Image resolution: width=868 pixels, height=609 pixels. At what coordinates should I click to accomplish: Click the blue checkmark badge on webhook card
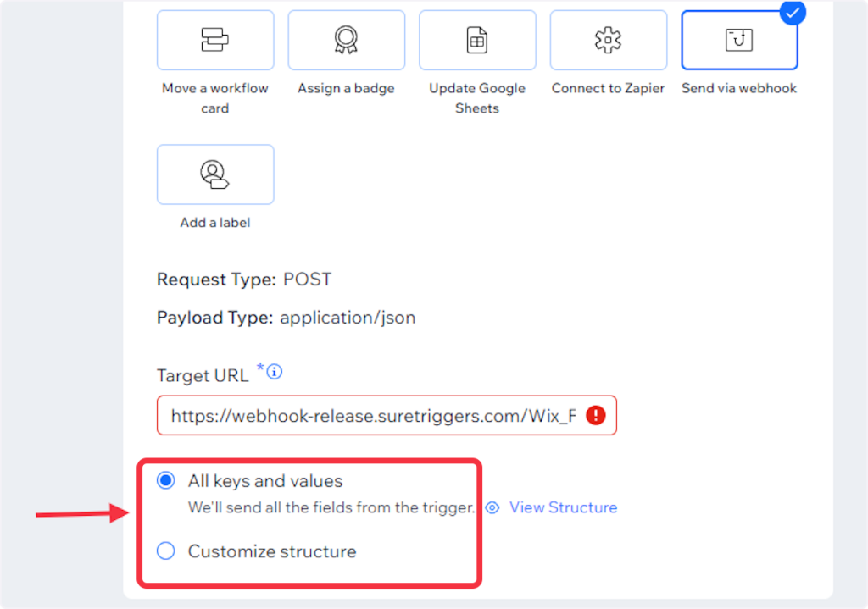pos(793,13)
